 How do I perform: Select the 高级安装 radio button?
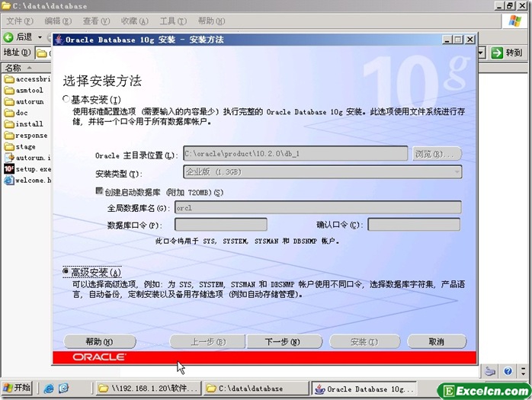(66, 271)
